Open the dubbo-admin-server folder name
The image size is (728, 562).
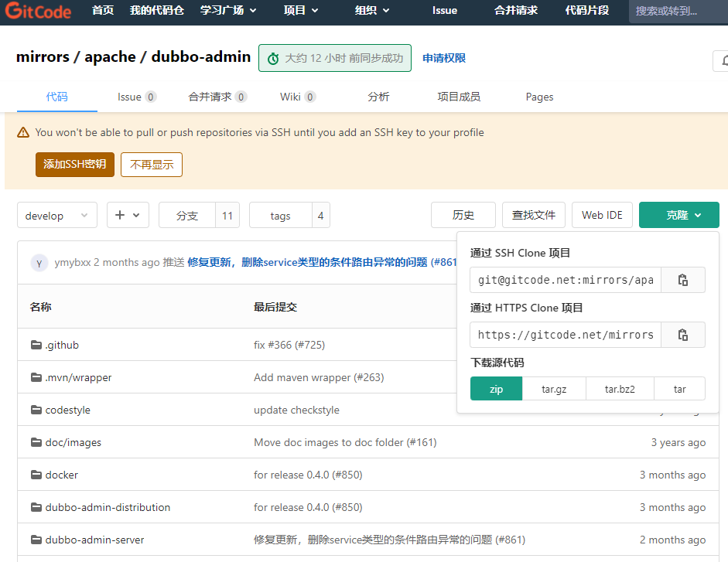[x=94, y=540]
